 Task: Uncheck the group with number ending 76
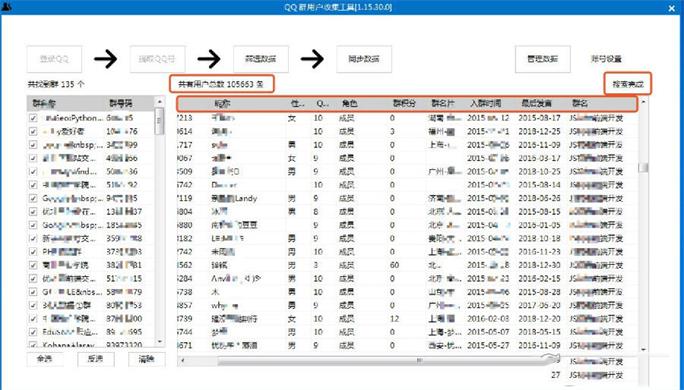point(33,131)
